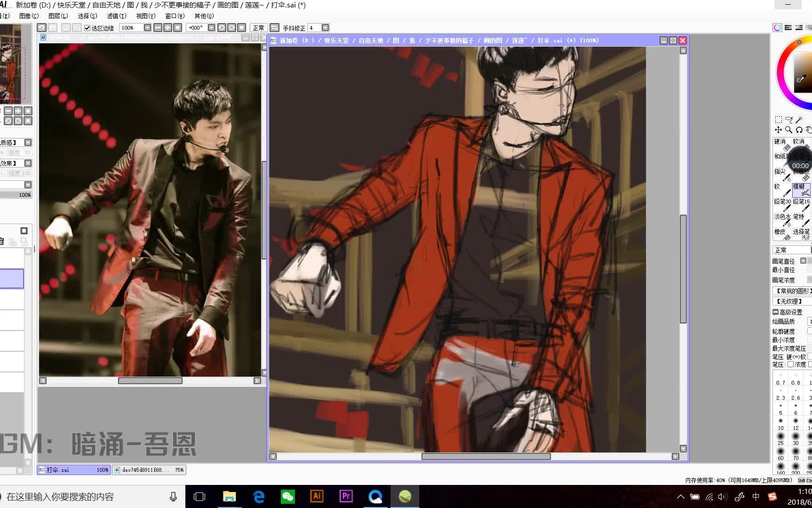Viewport: 812px width, 508px height.
Task: Toggle the brush diameter scale button
Action: [x=803, y=261]
